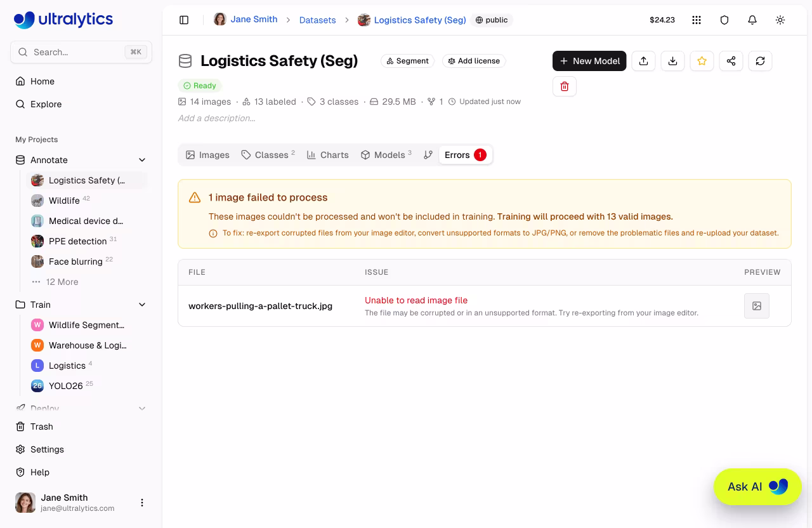The width and height of the screenshot is (812, 528).
Task: Click the Ready status badge
Action: [x=200, y=86]
